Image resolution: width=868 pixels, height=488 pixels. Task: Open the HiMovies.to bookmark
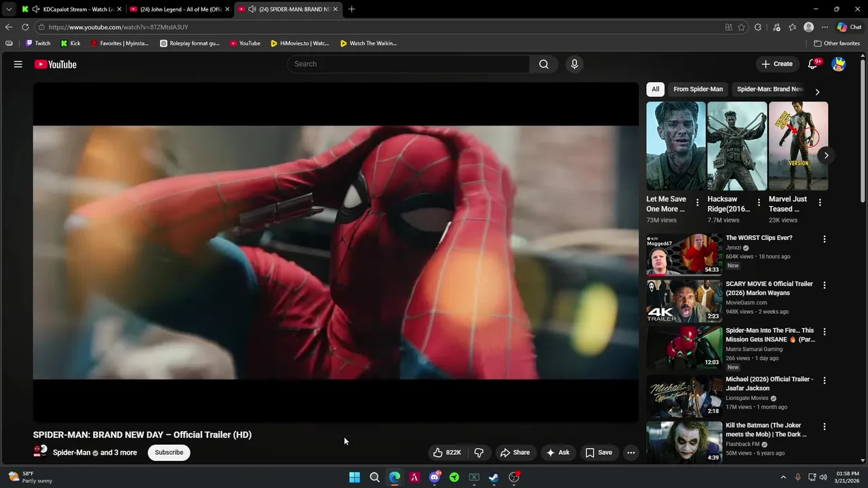click(x=300, y=43)
